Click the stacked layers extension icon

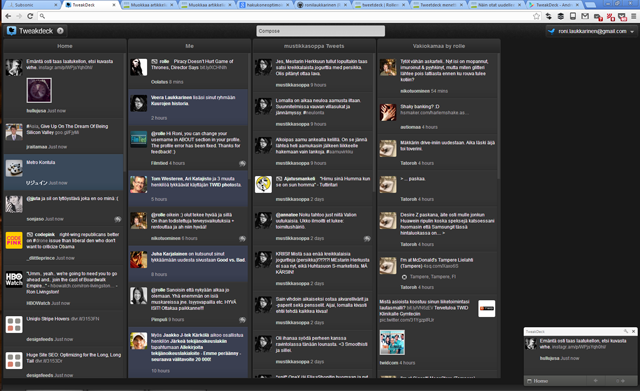[x=561, y=16]
